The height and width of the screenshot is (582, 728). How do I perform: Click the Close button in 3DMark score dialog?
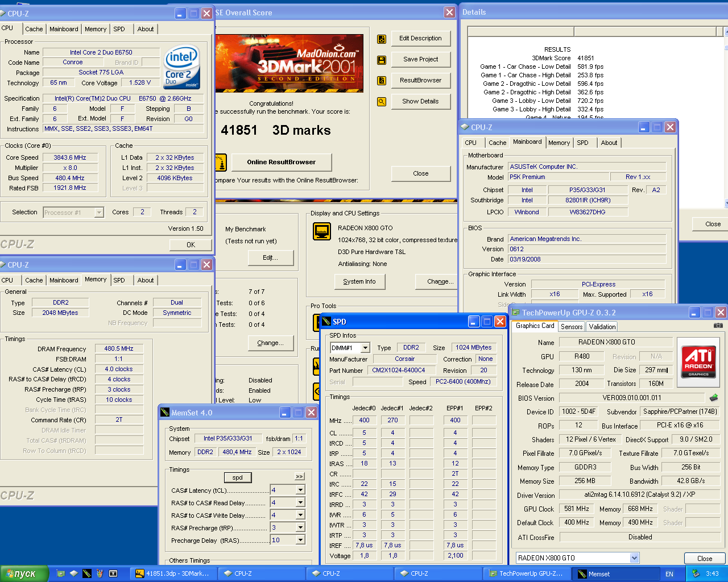[420, 174]
